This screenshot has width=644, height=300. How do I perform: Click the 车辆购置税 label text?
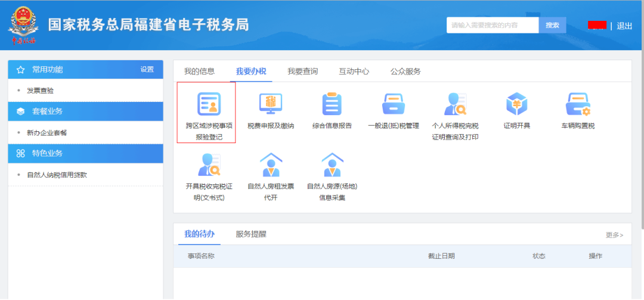(x=578, y=126)
